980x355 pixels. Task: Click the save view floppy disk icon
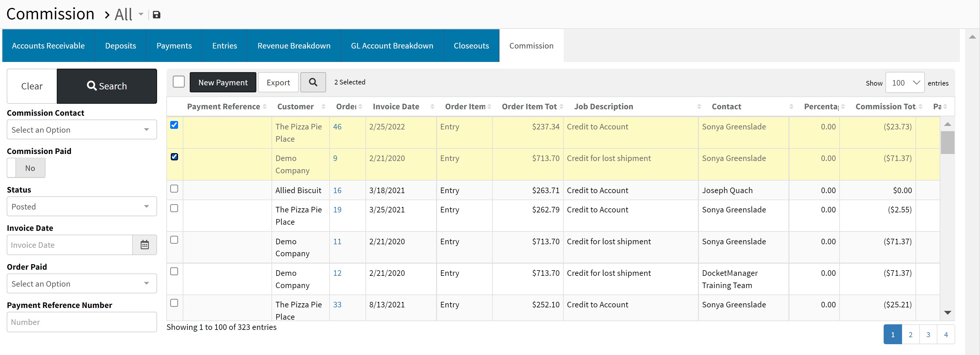click(156, 15)
